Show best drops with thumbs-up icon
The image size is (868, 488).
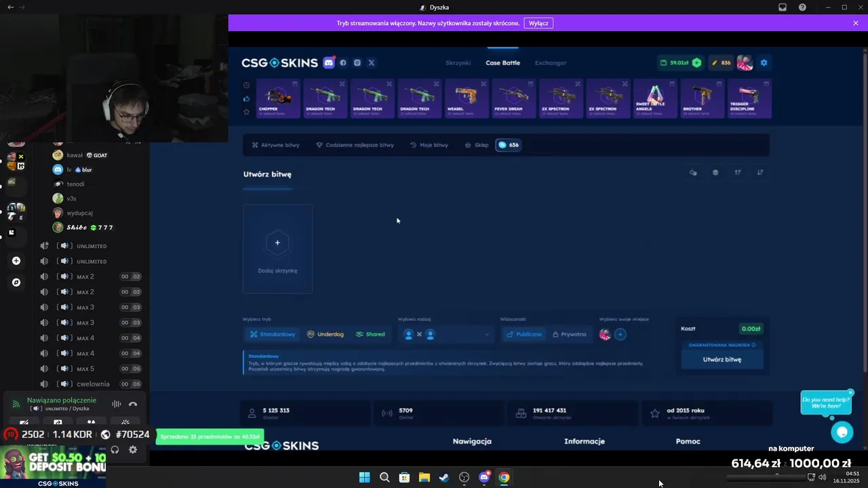pos(246,99)
